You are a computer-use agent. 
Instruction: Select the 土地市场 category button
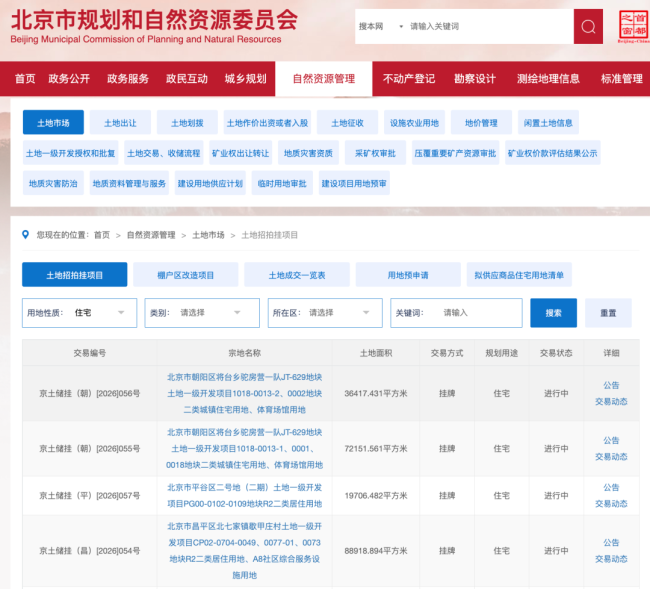pos(53,123)
